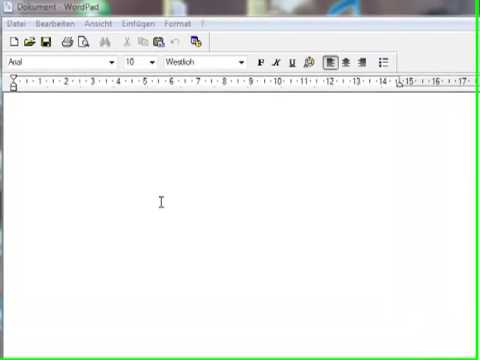Viewport: 480px width, 360px height.
Task: Open the Format menu
Action: point(177,24)
